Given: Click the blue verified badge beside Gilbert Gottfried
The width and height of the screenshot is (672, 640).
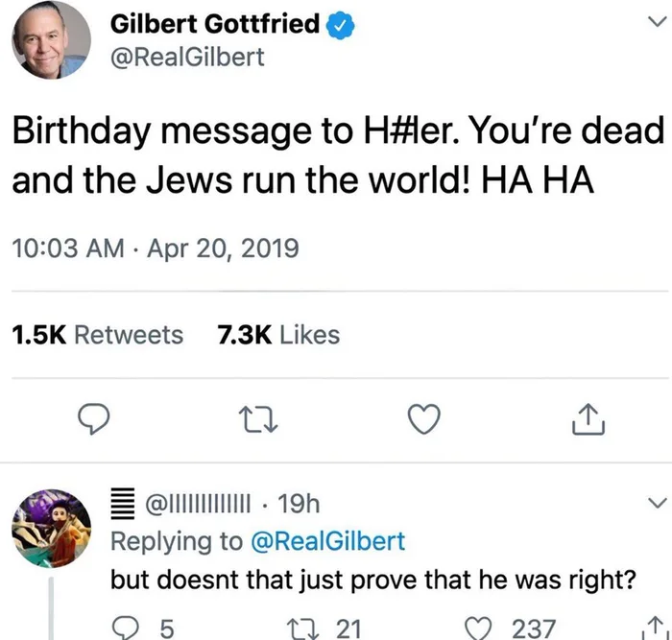Looking at the screenshot, I should point(340,26).
